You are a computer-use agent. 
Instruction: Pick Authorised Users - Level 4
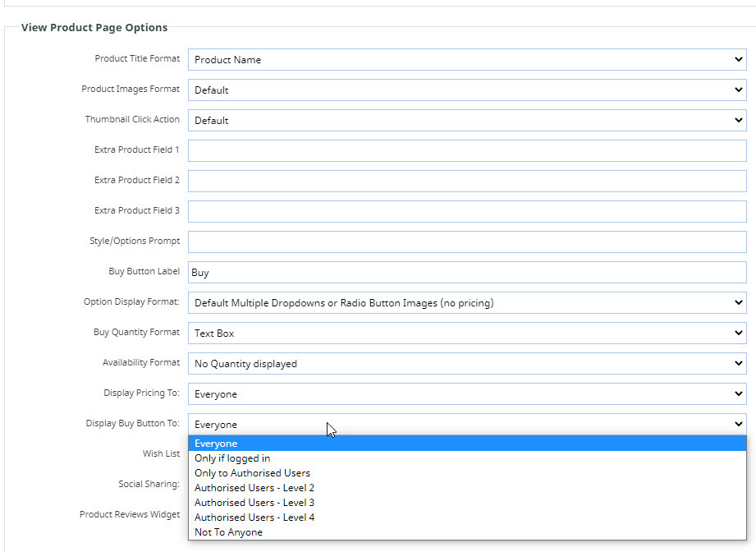click(467, 517)
